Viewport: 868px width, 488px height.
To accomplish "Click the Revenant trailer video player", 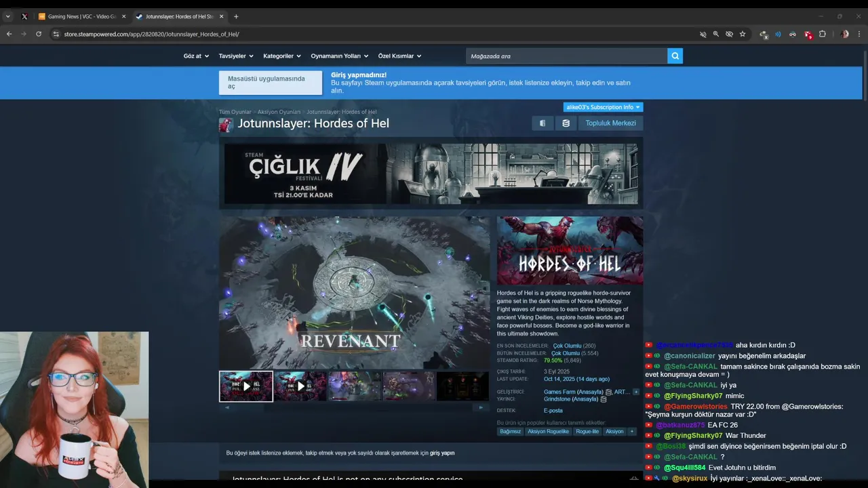I will (354, 293).
